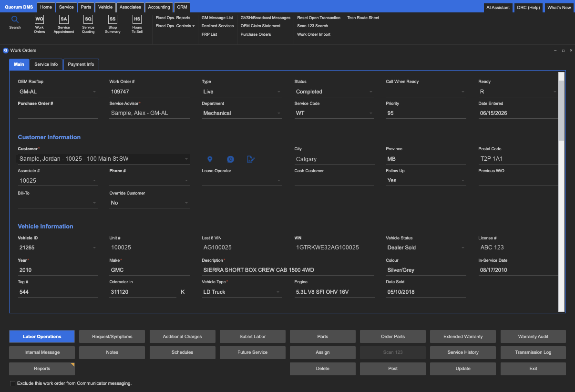
Task: Open the Reports button
Action: point(42,369)
